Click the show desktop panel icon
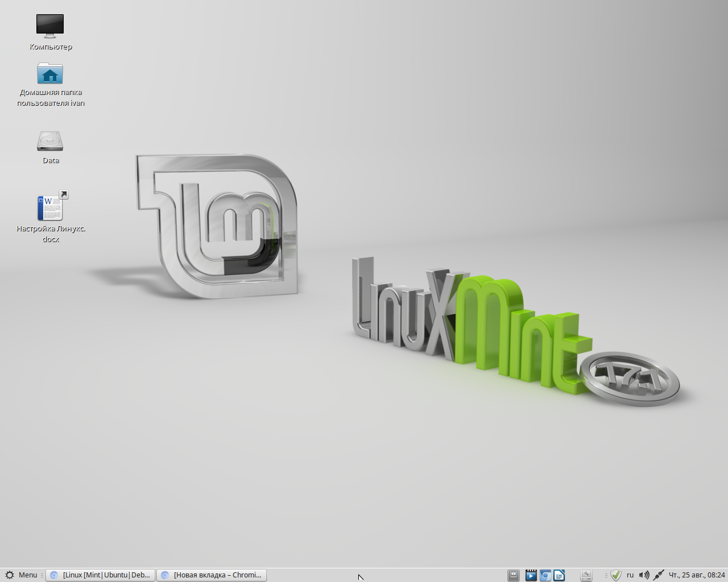The image size is (728, 582). [514, 575]
